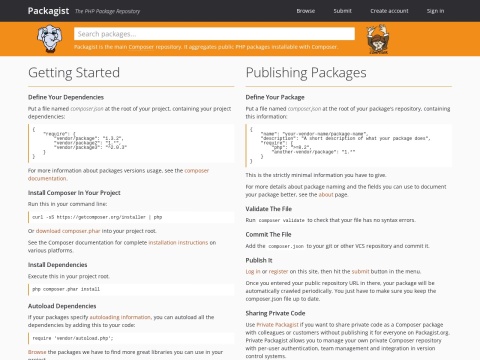Click the curl installer command code block
480x360 pixels.
[x=131, y=217]
